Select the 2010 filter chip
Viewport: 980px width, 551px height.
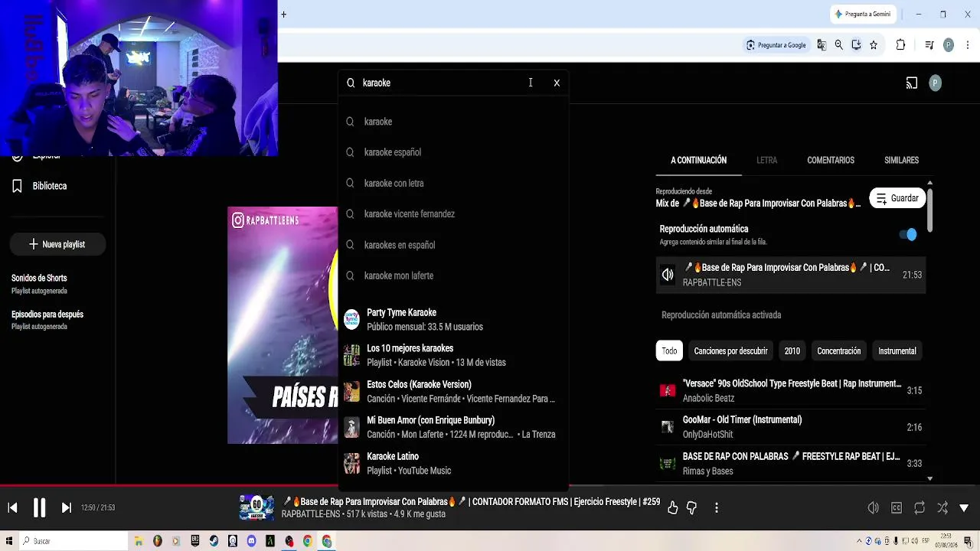(792, 351)
